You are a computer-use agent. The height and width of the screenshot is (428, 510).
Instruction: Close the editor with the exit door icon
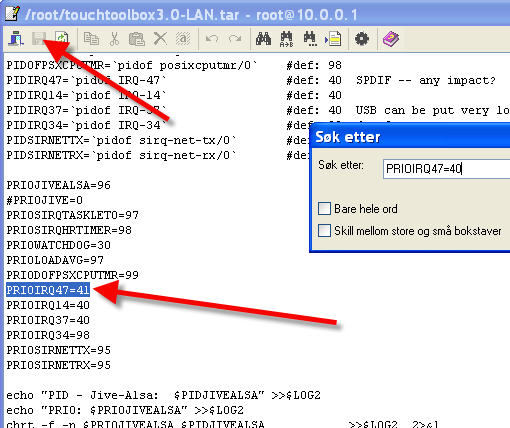click(16, 39)
